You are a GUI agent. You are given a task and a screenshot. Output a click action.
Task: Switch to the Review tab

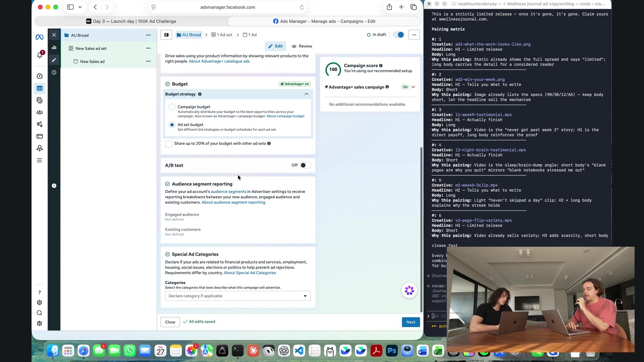(x=302, y=46)
